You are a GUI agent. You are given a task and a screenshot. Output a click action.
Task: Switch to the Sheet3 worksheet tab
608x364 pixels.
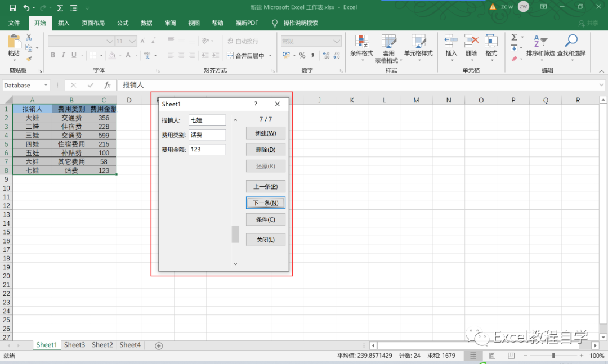coord(74,345)
